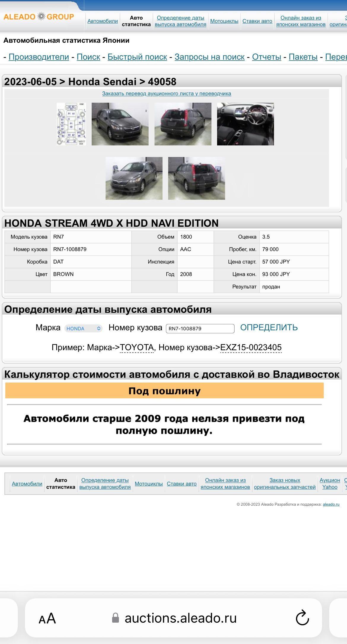Open the first front-view car photo
The height and width of the screenshot is (644, 347).
[120, 124]
